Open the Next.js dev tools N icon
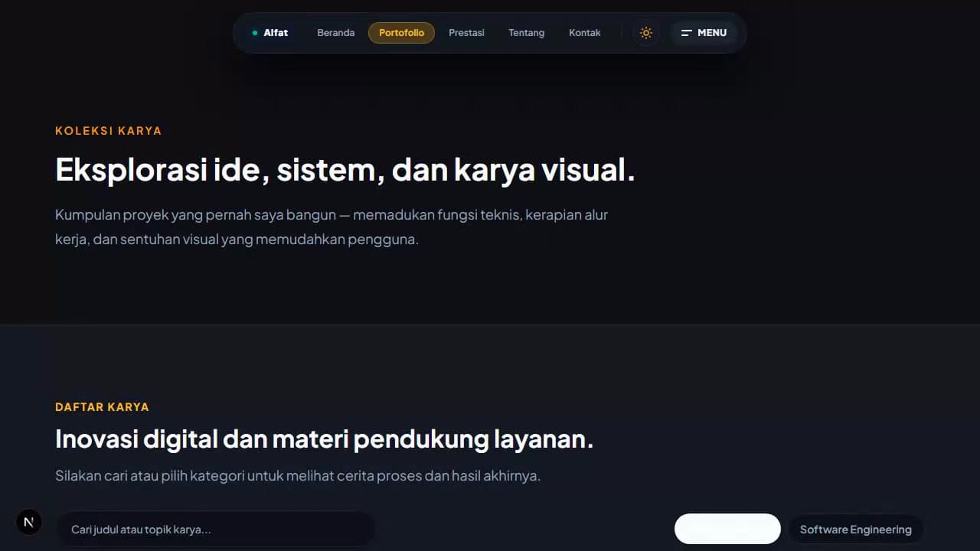 [29, 523]
